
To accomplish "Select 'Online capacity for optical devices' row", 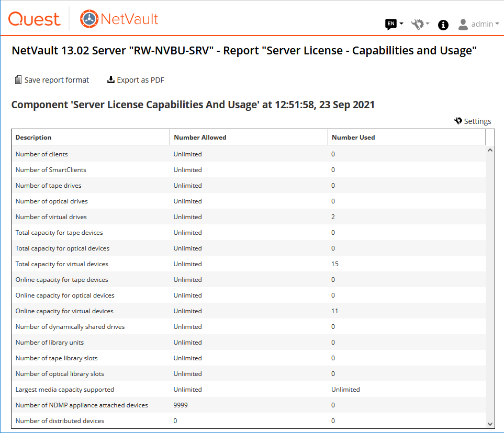I will (x=249, y=295).
